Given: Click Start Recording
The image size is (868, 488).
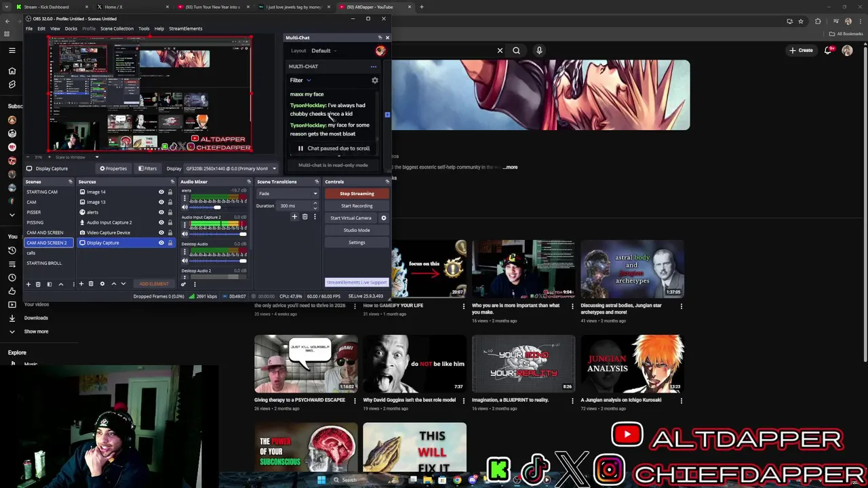Looking at the screenshot, I should pos(357,205).
